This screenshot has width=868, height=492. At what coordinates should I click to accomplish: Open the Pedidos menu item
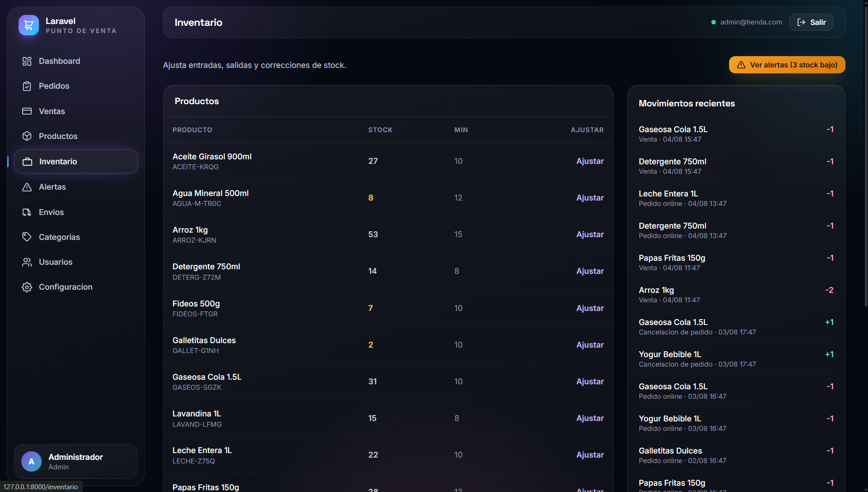pos(76,86)
